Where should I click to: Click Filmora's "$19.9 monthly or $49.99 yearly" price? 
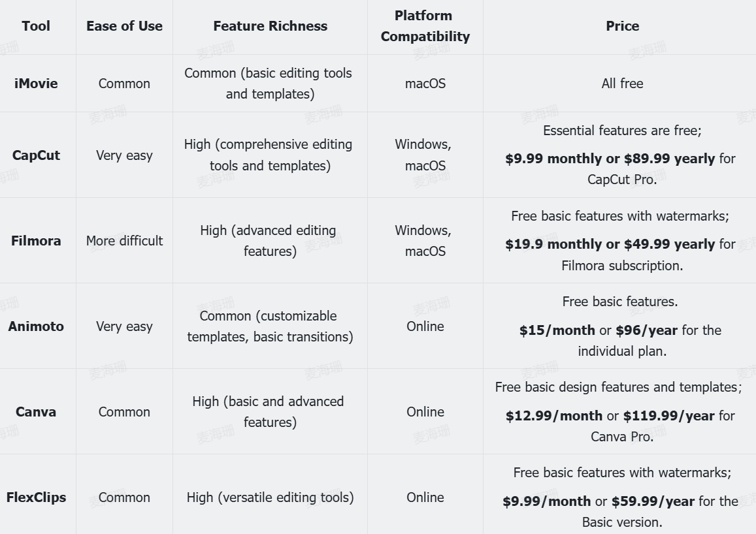tap(610, 244)
